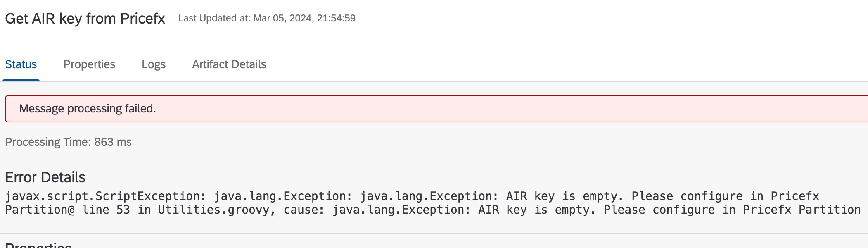868x248 pixels.
Task: Click the 'Message processing failed.' error banner
Action: [88, 109]
